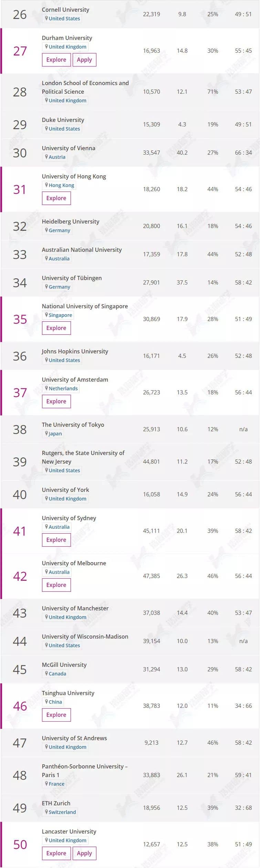Explore the Tsinghua University profile

point(56,715)
